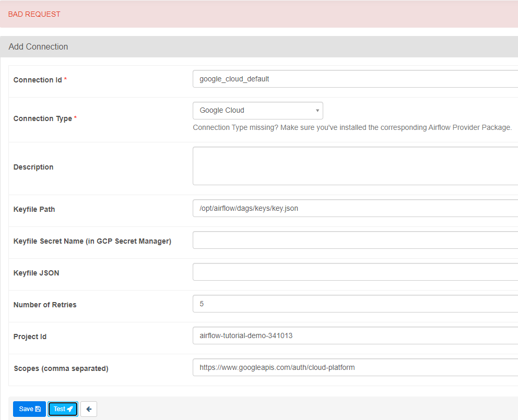Screen dimensions: 518x420
Task: Focus the Project Id input field
Action: click(x=355, y=335)
